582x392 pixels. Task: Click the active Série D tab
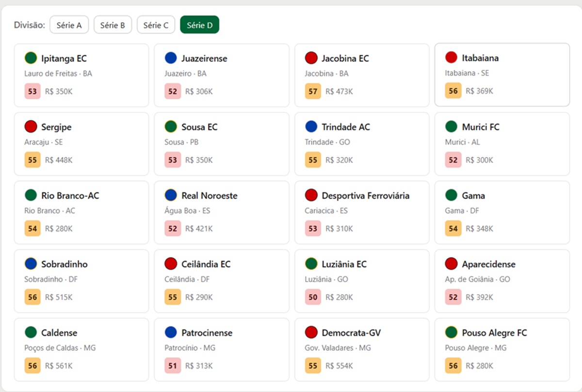[199, 25]
